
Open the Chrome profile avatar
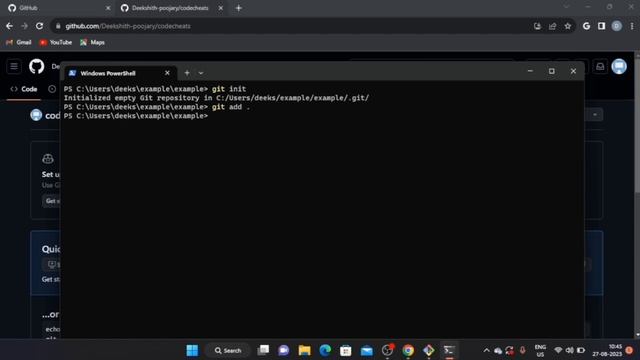tap(617, 26)
